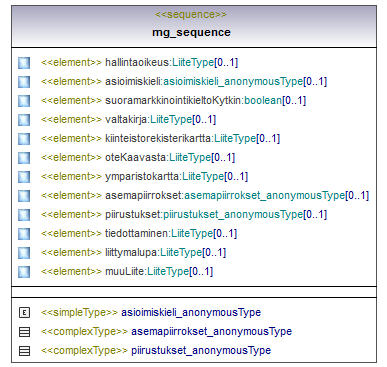This screenshot has width=387, height=367.
Task: Click the icon beside hallintaoikeus element
Action: point(24,63)
